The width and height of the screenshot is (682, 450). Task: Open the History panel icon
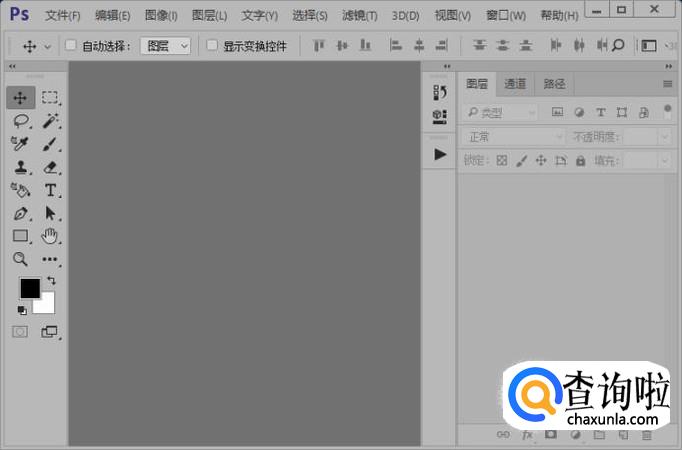(x=440, y=92)
